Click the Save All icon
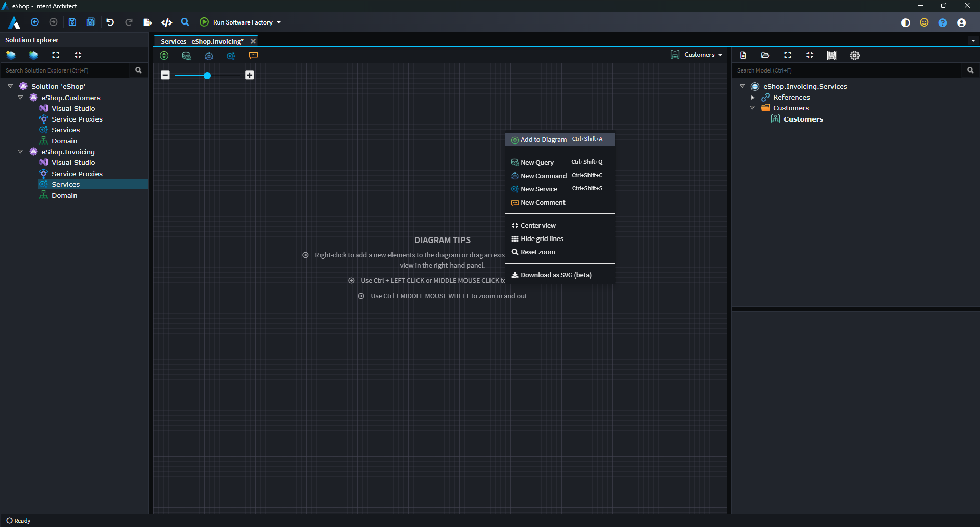The image size is (980, 527). click(91, 22)
